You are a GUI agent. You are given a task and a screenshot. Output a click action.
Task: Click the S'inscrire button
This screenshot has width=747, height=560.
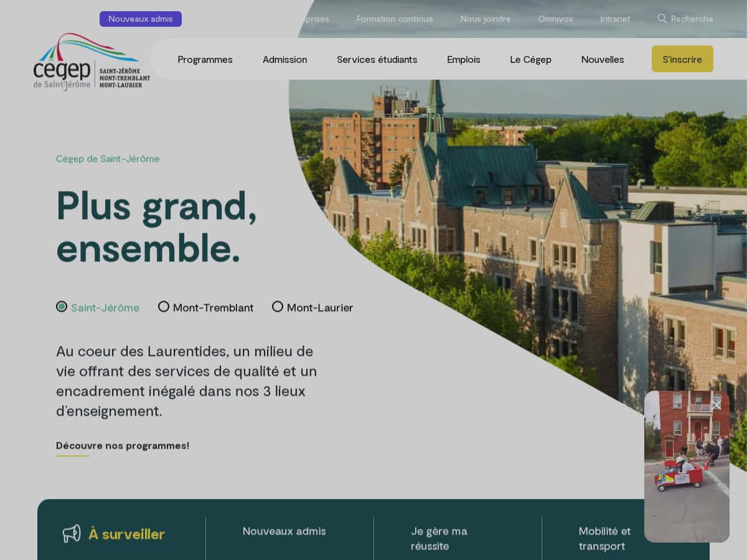point(682,59)
